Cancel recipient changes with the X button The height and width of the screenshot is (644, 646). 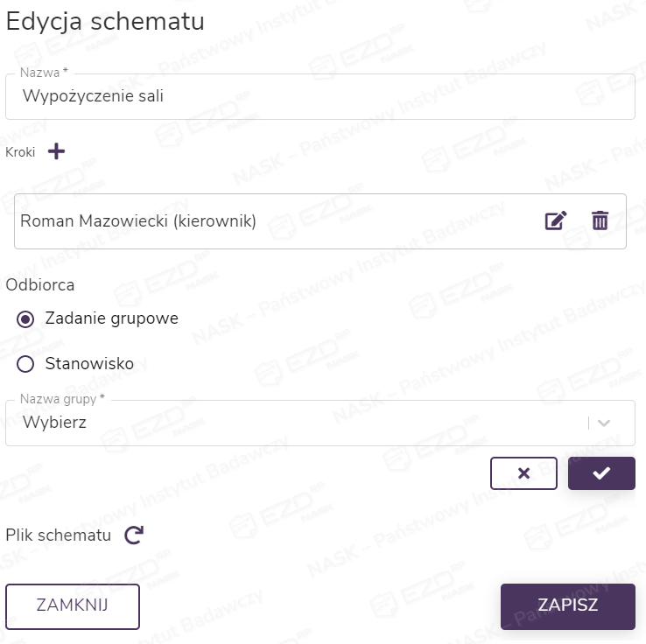(523, 473)
